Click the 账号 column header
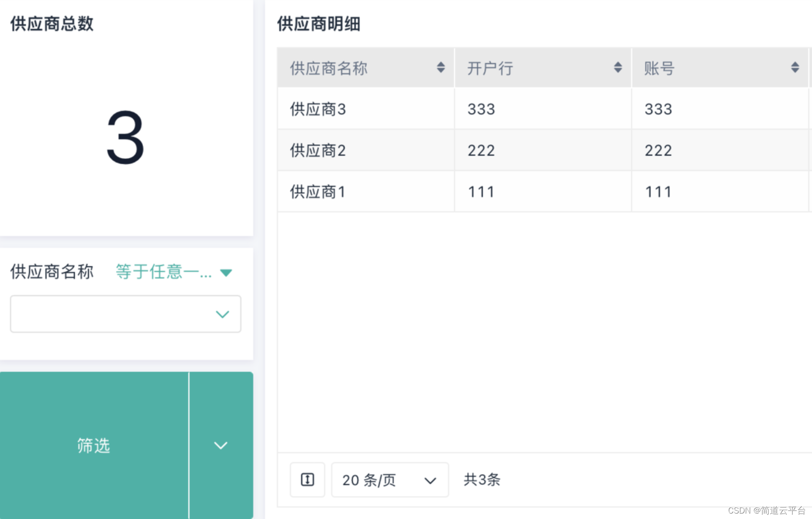The width and height of the screenshot is (812, 519). 720,68
